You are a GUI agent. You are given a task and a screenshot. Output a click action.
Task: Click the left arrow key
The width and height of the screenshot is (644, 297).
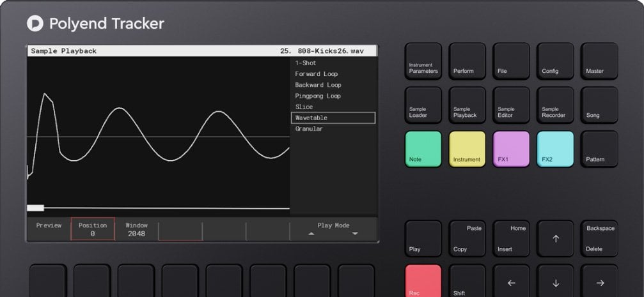point(511,281)
